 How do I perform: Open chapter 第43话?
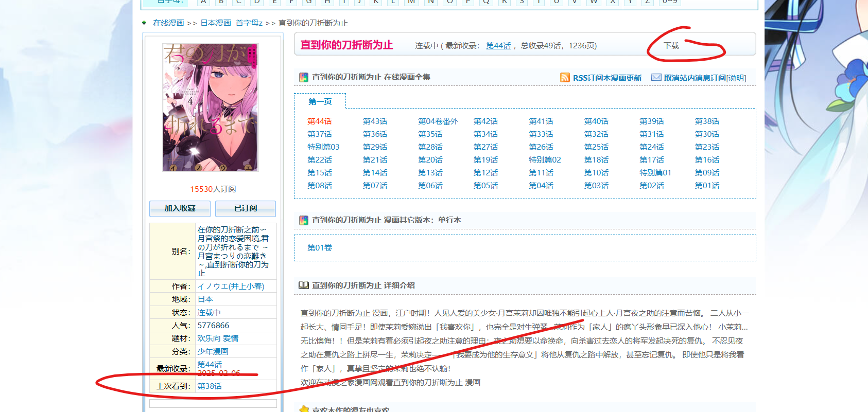point(375,121)
